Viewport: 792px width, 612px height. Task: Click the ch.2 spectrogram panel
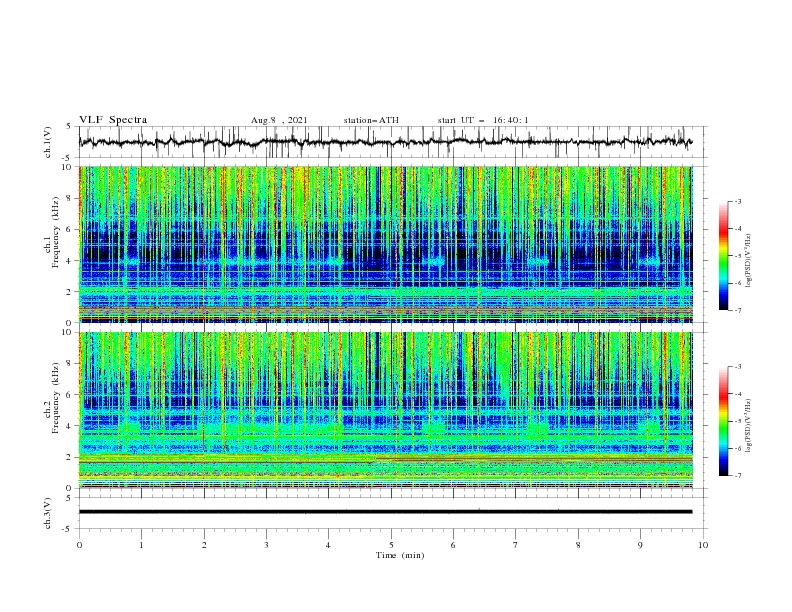[385, 410]
